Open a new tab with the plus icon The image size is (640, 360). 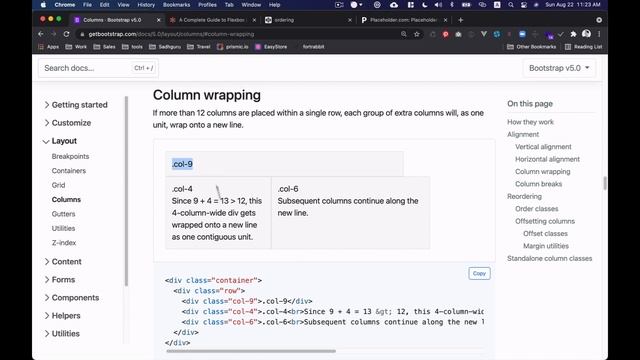point(460,20)
